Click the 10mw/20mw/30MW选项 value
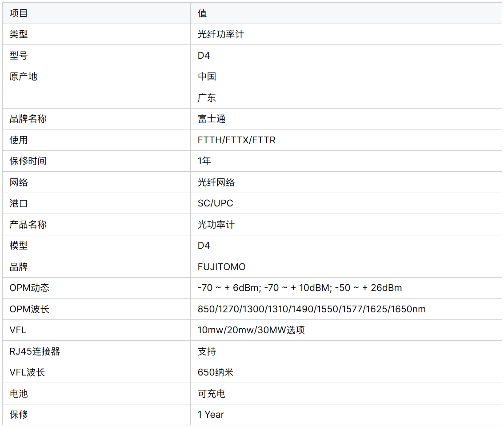Screen dimensions: 504x428 pyautogui.click(x=251, y=330)
